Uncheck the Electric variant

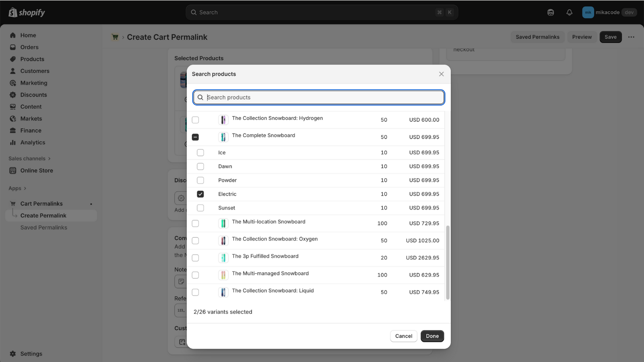pyautogui.click(x=200, y=194)
